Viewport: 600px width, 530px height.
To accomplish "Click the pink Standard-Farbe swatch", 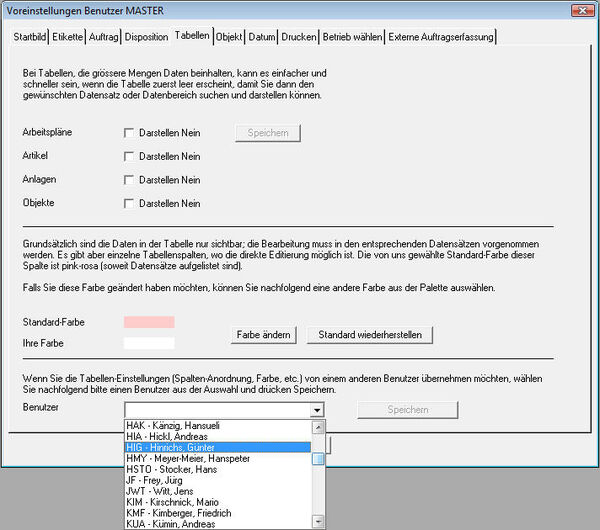I will 149,322.
